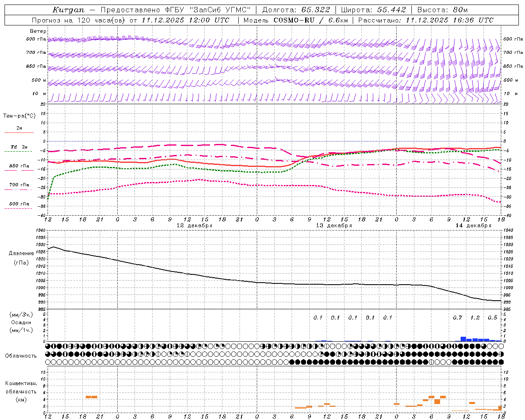Viewport: 525px width, 420px height.
Task: Click the forecast start "11.12.2025 12:00 UTC"
Action: [185, 20]
